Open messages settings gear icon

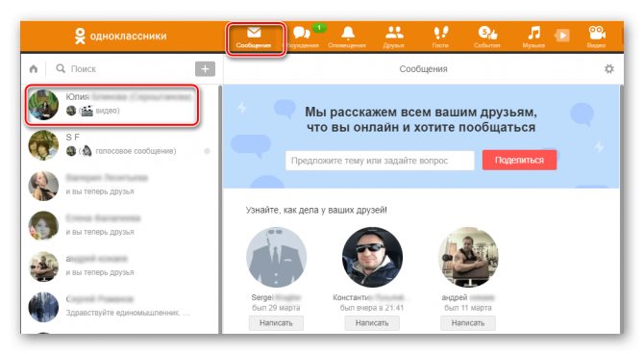coord(609,68)
